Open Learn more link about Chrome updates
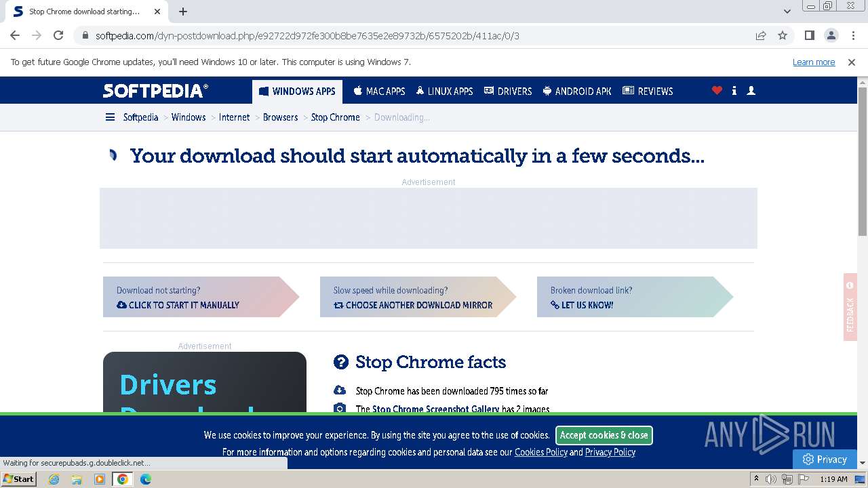 coord(814,62)
